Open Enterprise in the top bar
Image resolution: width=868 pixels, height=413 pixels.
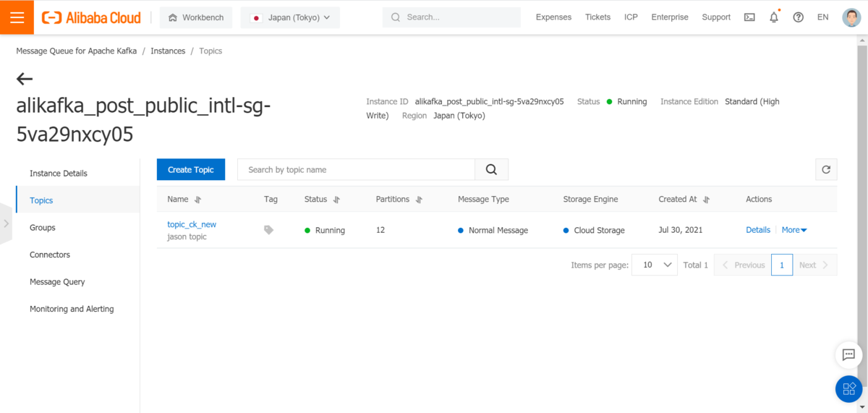(670, 17)
